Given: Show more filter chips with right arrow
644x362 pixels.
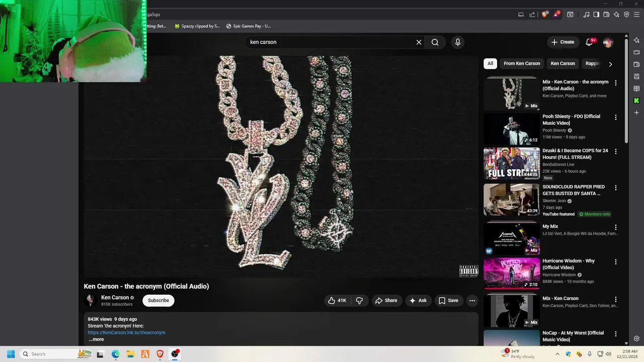Looking at the screenshot, I should 610,64.
